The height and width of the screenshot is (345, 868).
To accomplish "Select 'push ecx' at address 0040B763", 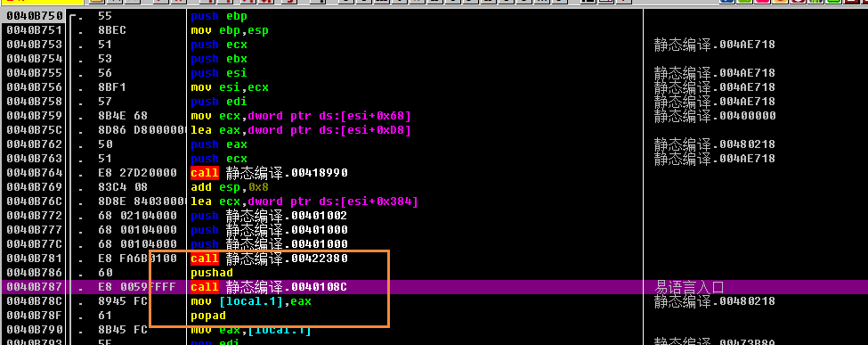I will click(219, 159).
